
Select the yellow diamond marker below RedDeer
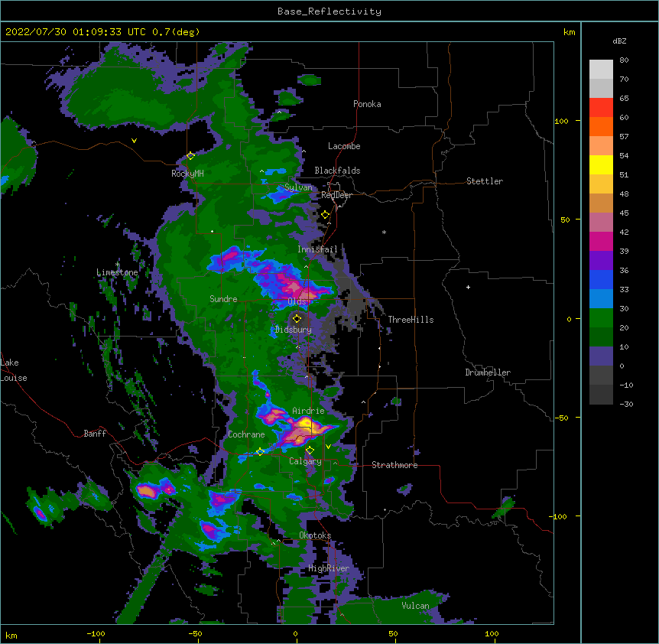[325, 215]
